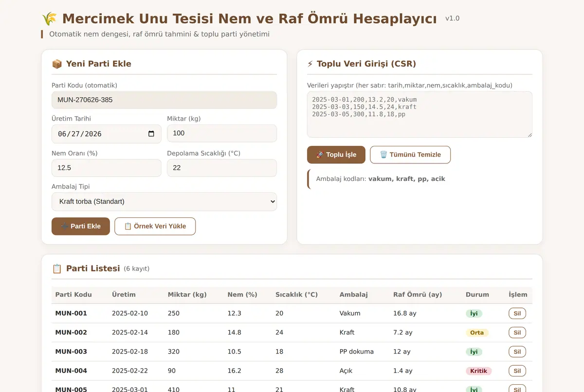Click the Kritik badge in MUN-004 row
This screenshot has width=584, height=392.
point(479,371)
